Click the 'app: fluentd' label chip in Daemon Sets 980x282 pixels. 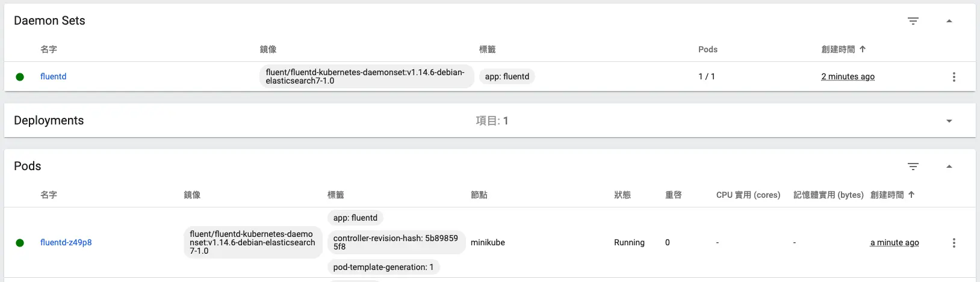tap(507, 76)
